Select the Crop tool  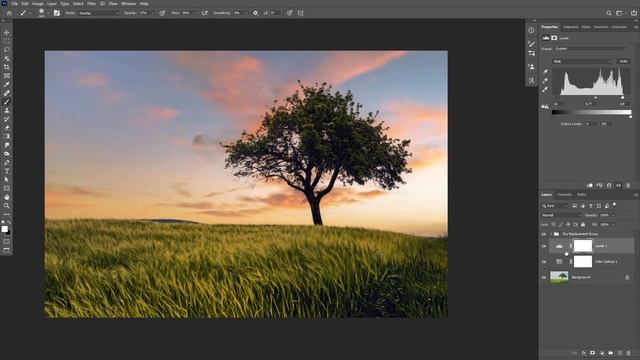(x=7, y=67)
